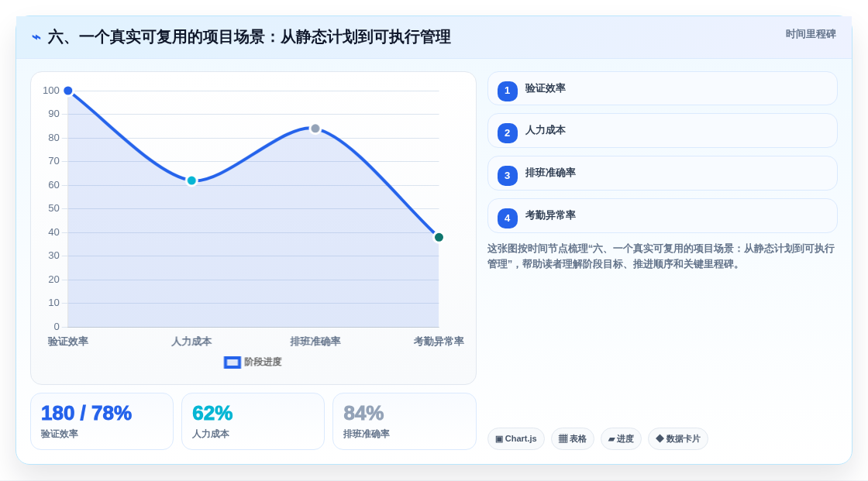Select the gray data point at 排班准确率
This screenshot has width=868, height=481.
(315, 129)
